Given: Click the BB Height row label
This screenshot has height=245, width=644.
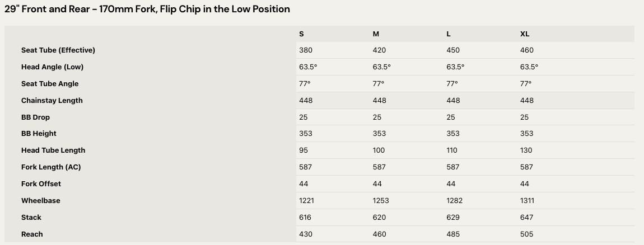Looking at the screenshot, I should [39, 133].
